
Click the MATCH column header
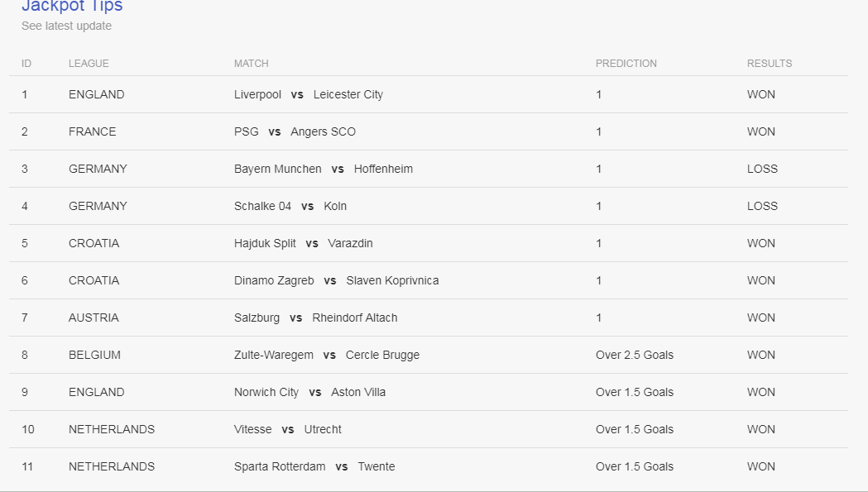coord(252,64)
